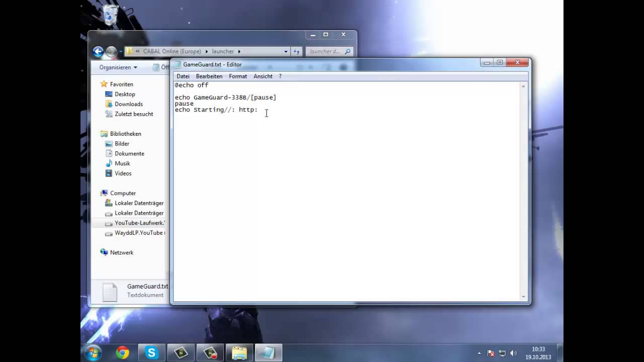Open the Windows Start menu
This screenshot has width=644, height=362.
click(x=93, y=352)
